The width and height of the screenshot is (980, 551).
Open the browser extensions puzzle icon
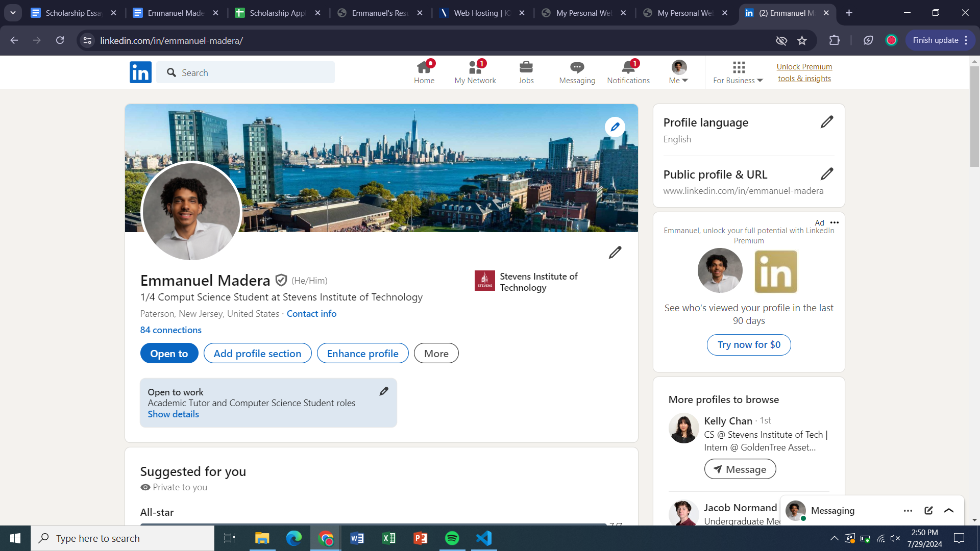(834, 40)
